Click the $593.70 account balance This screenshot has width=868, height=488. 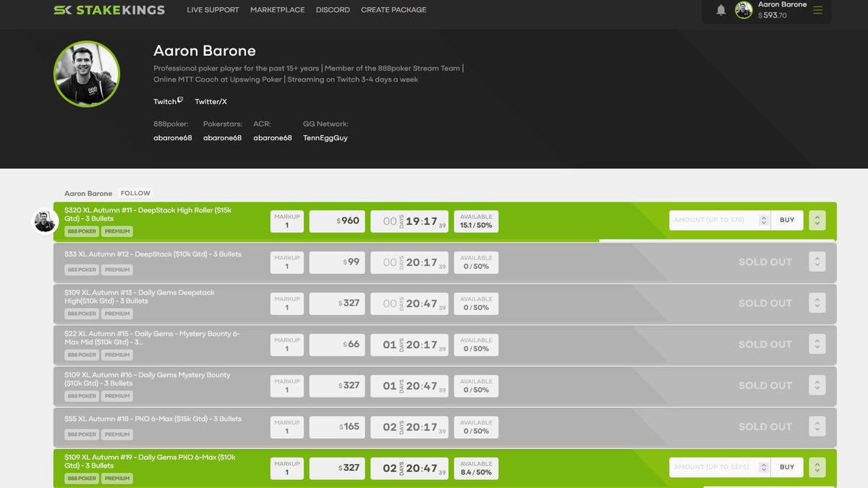click(773, 15)
